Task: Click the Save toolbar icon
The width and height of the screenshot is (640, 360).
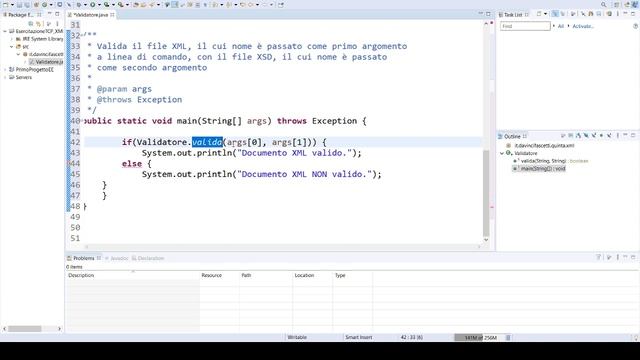Action: 19,4
